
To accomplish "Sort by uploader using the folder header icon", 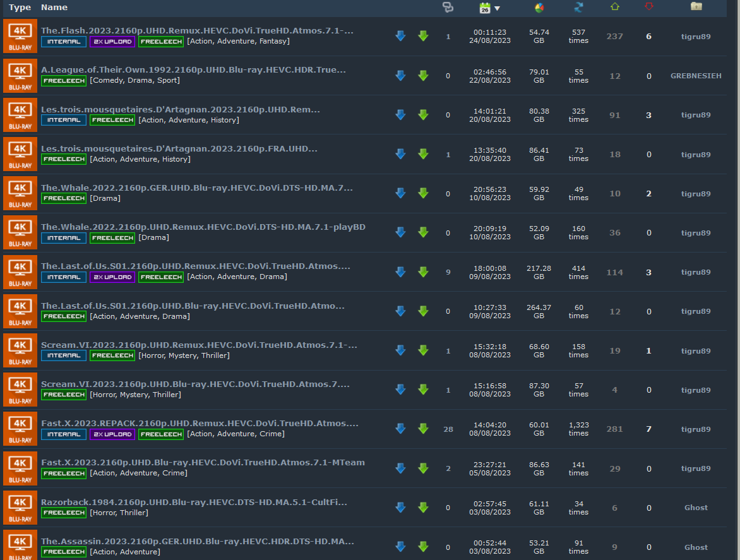I will tap(696, 6).
